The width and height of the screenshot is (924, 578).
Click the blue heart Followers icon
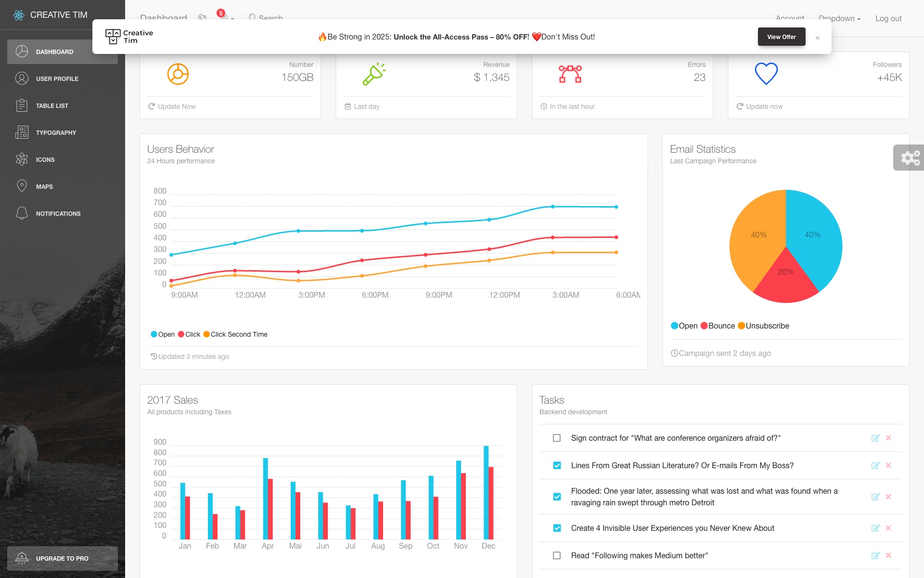(766, 74)
